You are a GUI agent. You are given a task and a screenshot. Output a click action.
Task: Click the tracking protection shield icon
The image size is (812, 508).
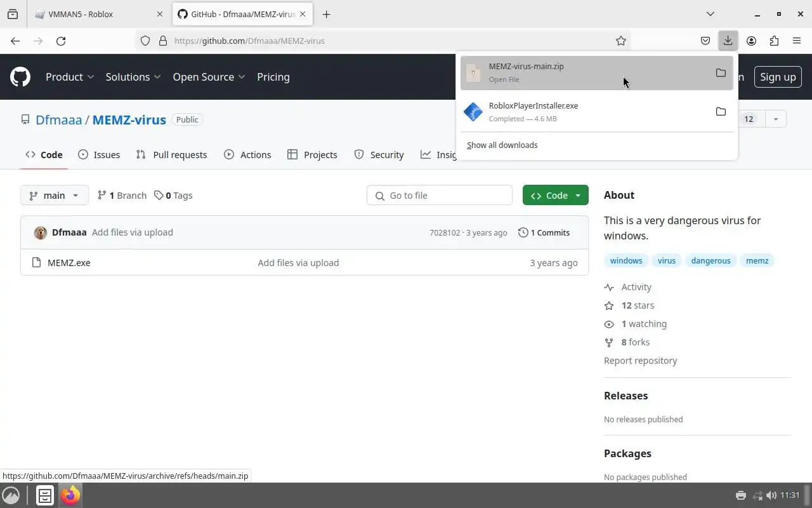[x=145, y=41]
